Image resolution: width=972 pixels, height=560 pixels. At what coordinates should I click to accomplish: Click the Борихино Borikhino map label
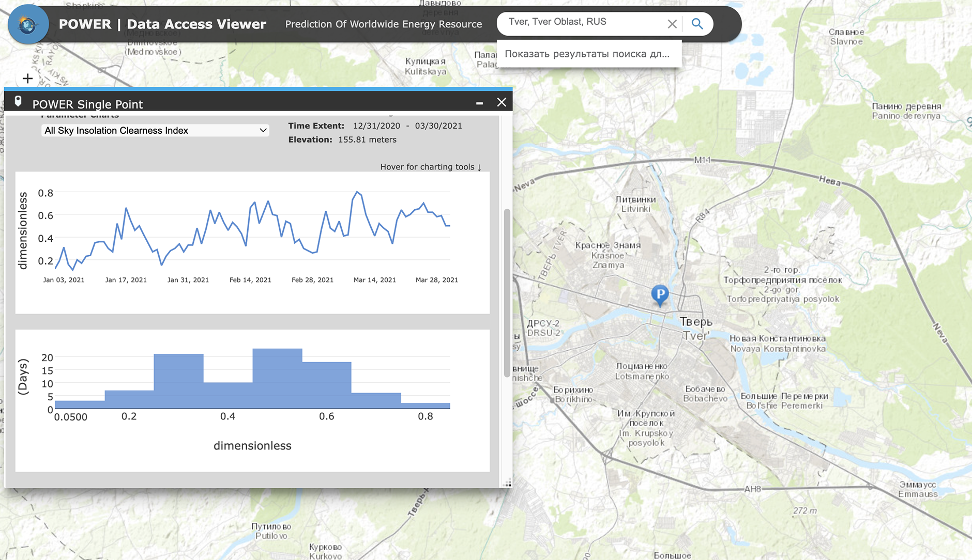point(573,395)
